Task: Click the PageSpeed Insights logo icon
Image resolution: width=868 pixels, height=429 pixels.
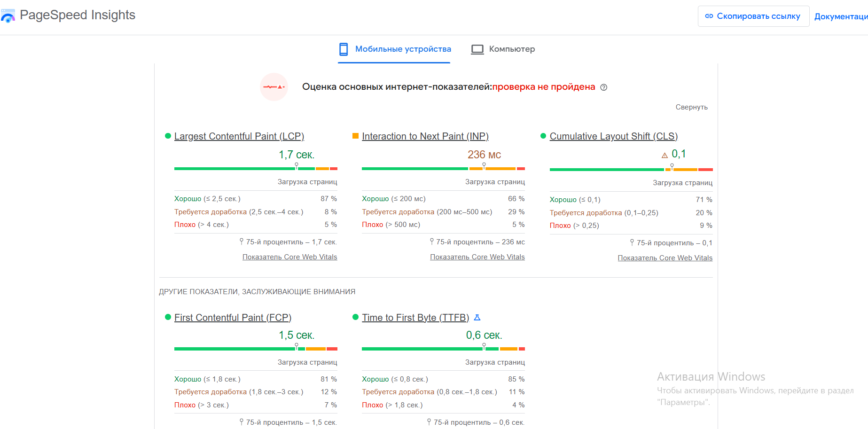Action: point(8,16)
